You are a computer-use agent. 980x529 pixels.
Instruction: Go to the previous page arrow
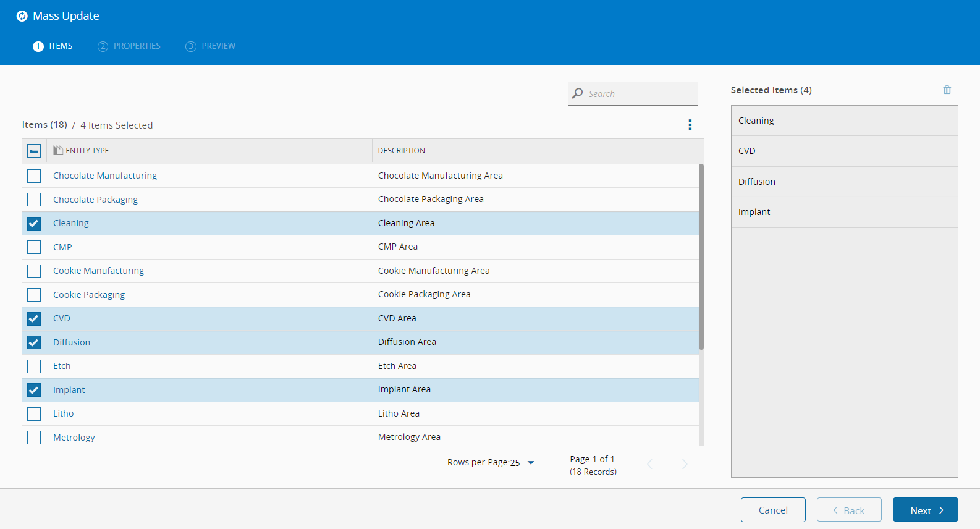click(649, 464)
